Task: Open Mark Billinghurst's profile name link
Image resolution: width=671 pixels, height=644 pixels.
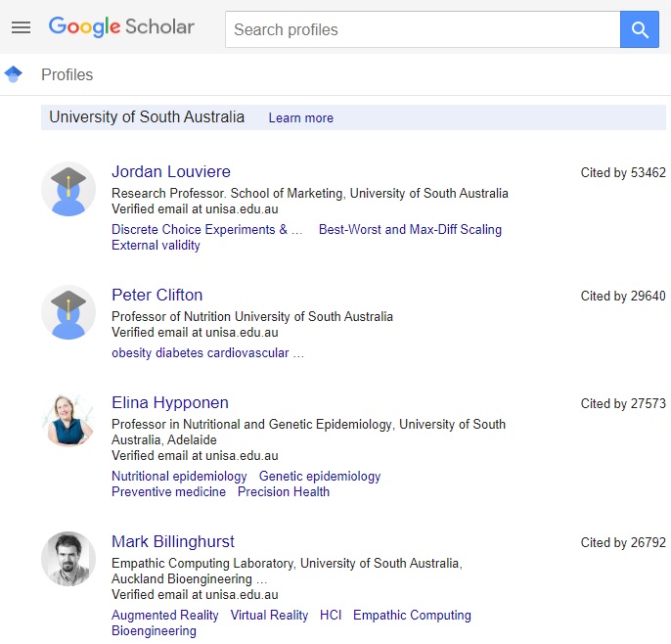Action: tap(173, 541)
